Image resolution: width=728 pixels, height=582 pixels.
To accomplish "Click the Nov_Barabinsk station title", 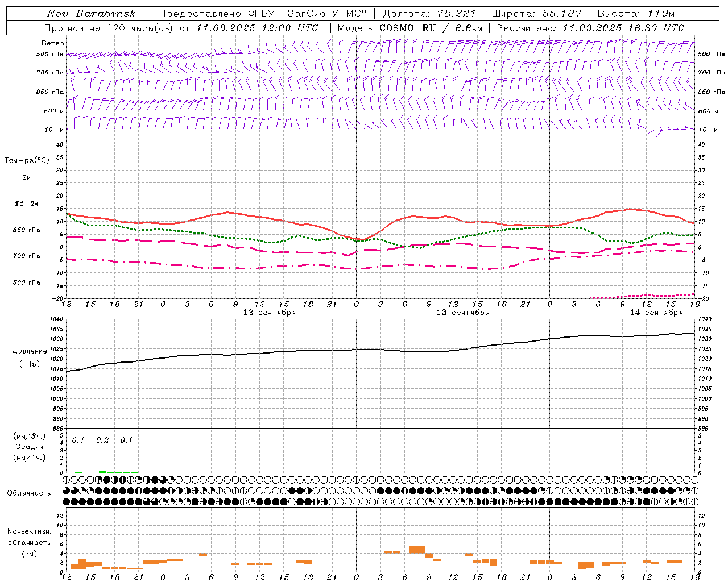I will (91, 14).
